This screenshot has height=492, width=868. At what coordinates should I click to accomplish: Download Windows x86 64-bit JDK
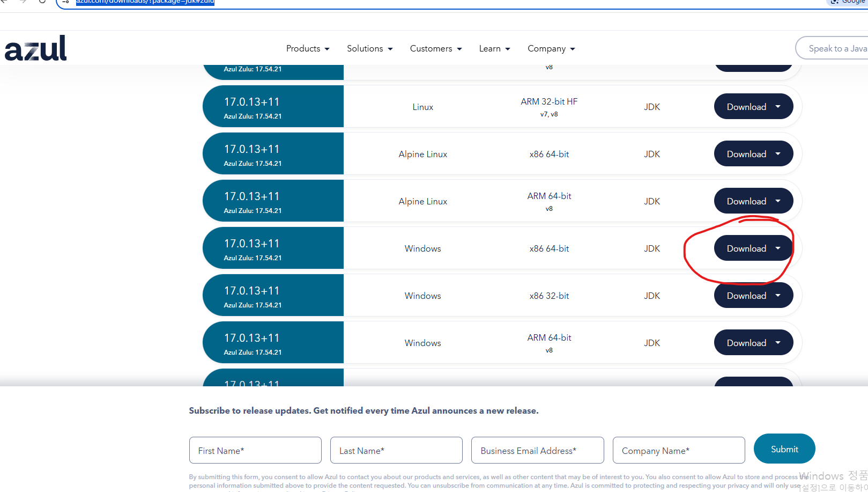(x=753, y=248)
